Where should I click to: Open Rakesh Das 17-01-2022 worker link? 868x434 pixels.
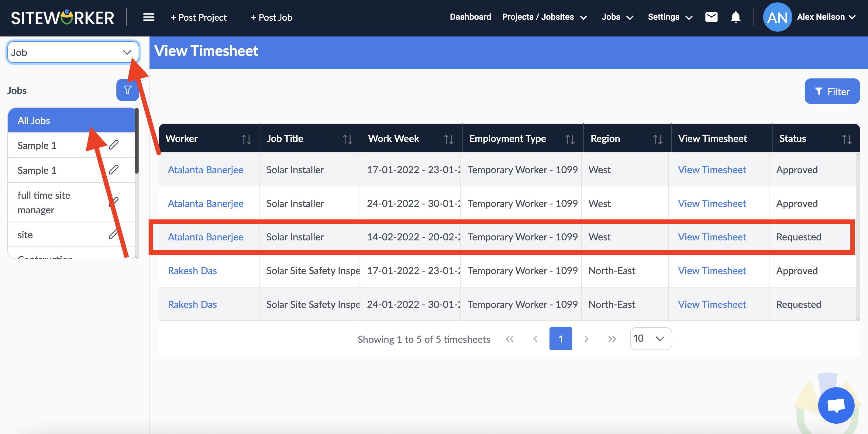(x=192, y=270)
